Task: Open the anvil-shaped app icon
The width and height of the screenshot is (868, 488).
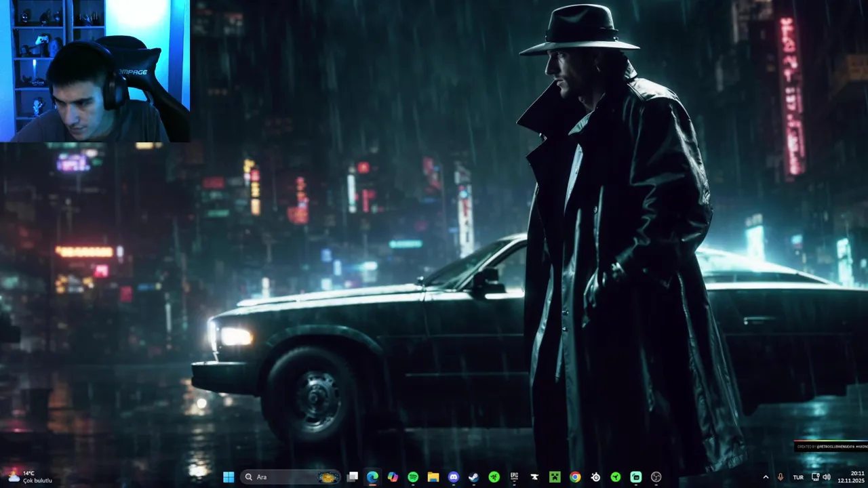Action: coord(534,477)
